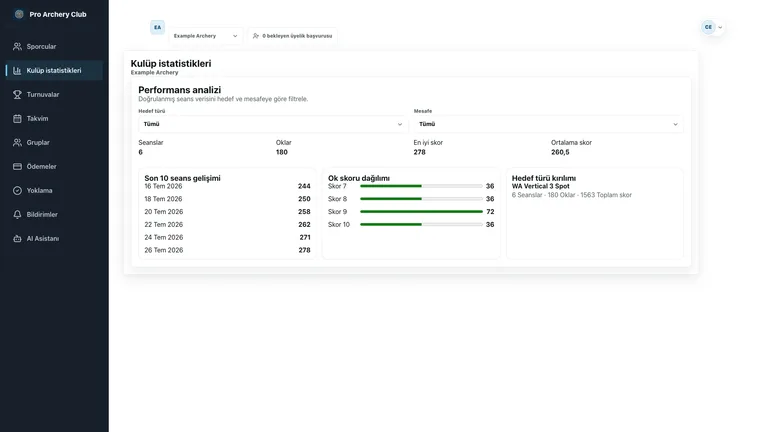Click the WA Vertical 3 Spot entry
The image size is (768, 432).
pyautogui.click(x=541, y=186)
